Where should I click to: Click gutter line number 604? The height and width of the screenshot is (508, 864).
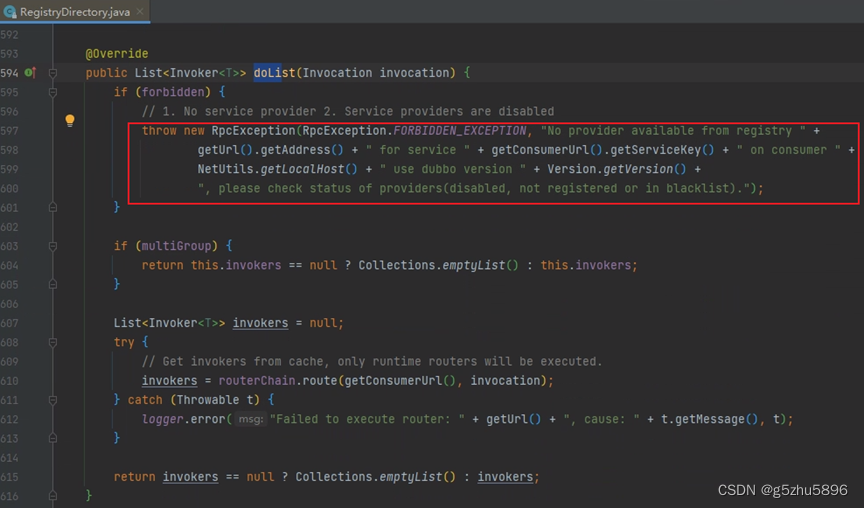[9, 265]
